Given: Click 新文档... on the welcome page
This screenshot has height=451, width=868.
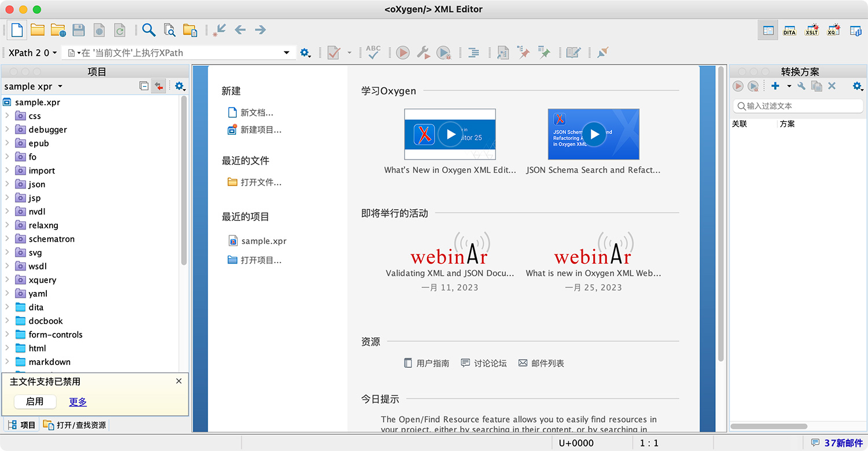Looking at the screenshot, I should pyautogui.click(x=251, y=113).
